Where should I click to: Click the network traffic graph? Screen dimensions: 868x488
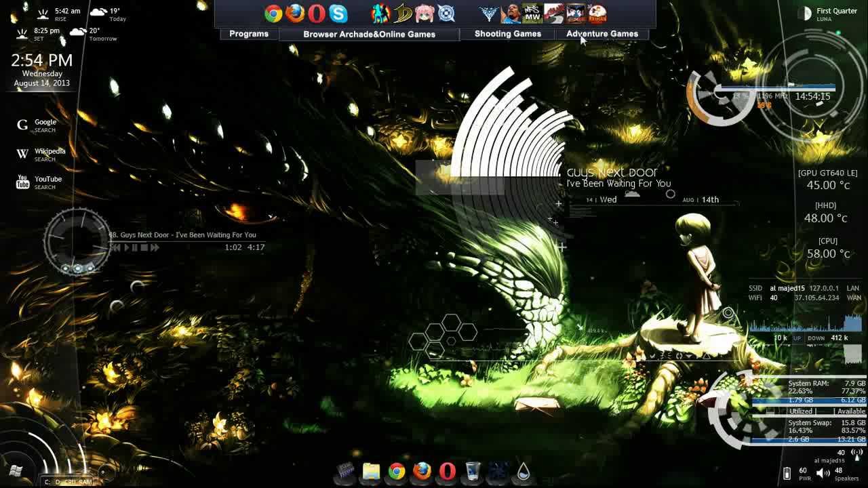pyautogui.click(x=805, y=323)
